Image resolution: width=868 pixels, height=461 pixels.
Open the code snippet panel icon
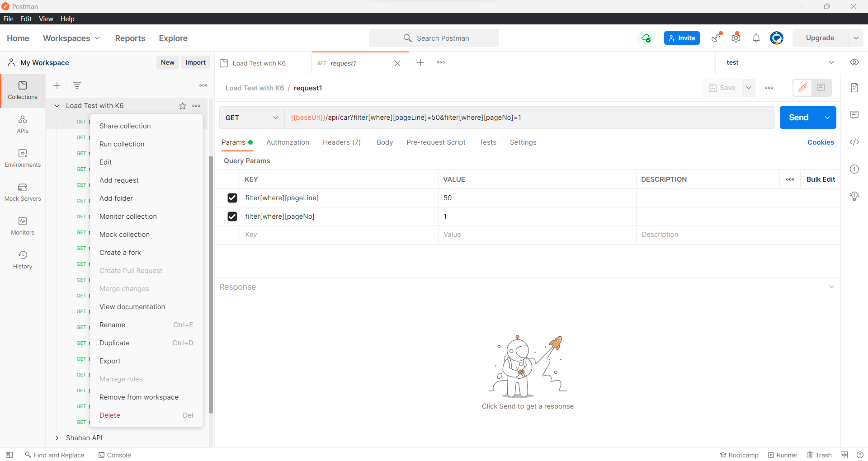tap(854, 142)
